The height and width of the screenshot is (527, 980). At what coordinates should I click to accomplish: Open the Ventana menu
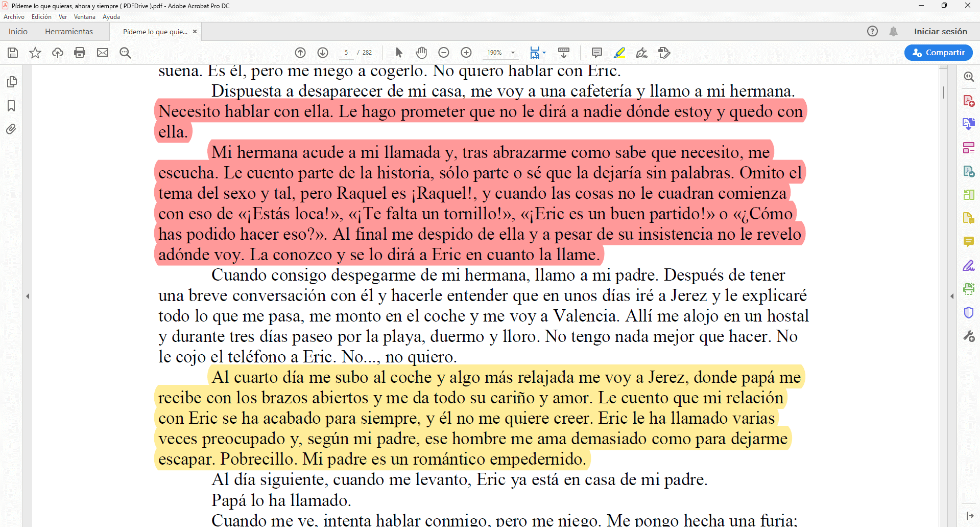point(85,17)
